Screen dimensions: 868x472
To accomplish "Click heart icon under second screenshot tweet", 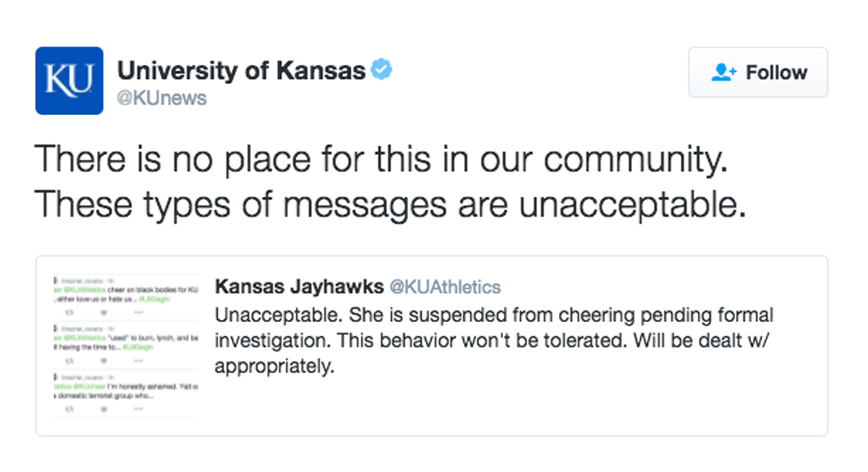I will 104,361.
